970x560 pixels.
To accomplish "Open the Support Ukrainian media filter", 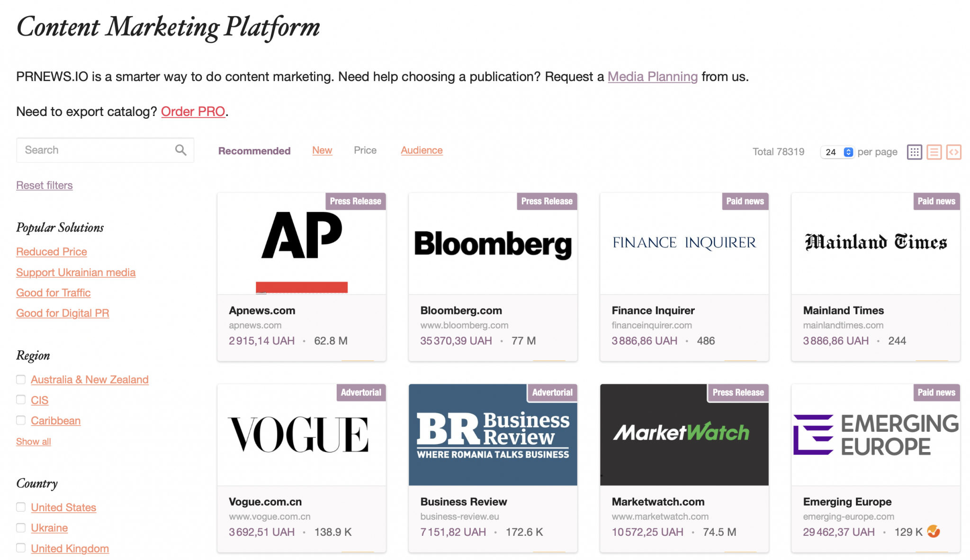I will (x=75, y=272).
